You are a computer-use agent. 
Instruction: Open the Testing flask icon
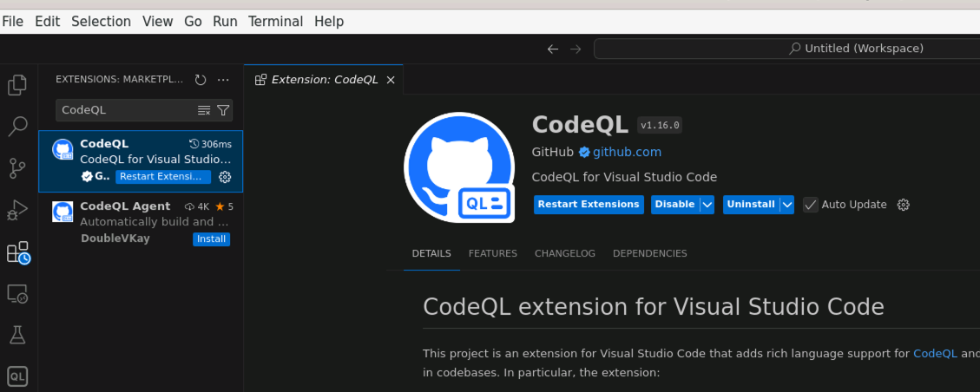[x=17, y=336]
